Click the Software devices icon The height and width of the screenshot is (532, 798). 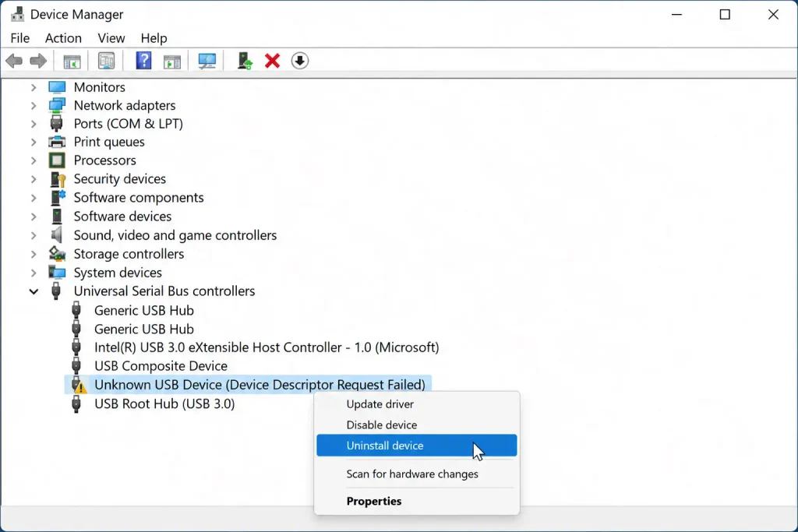pyautogui.click(x=57, y=217)
